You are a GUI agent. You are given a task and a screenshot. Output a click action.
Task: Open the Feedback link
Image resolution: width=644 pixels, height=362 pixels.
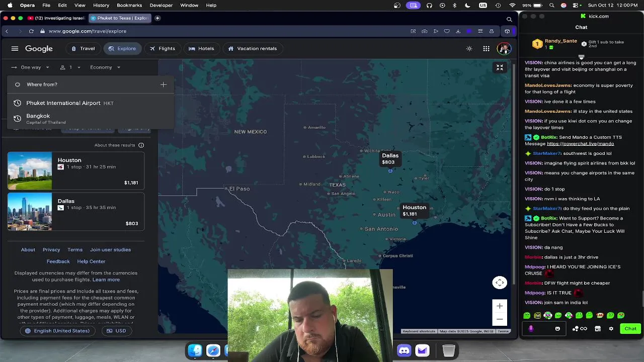click(58, 261)
